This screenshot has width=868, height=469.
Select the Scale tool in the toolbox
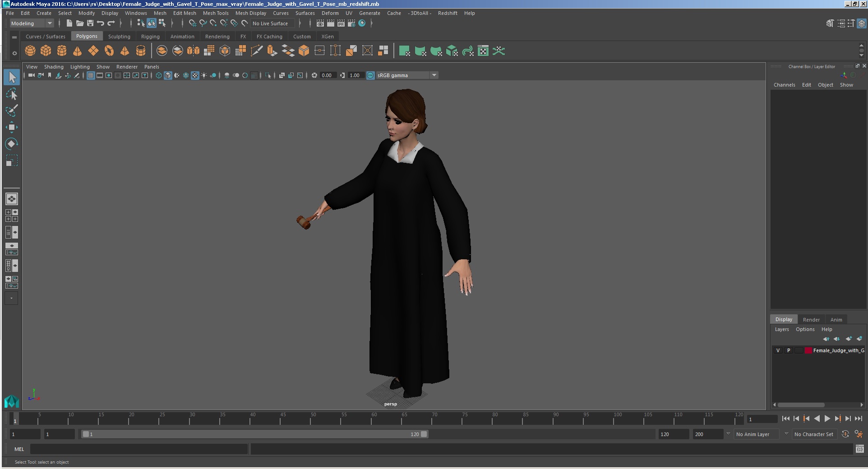(12, 161)
